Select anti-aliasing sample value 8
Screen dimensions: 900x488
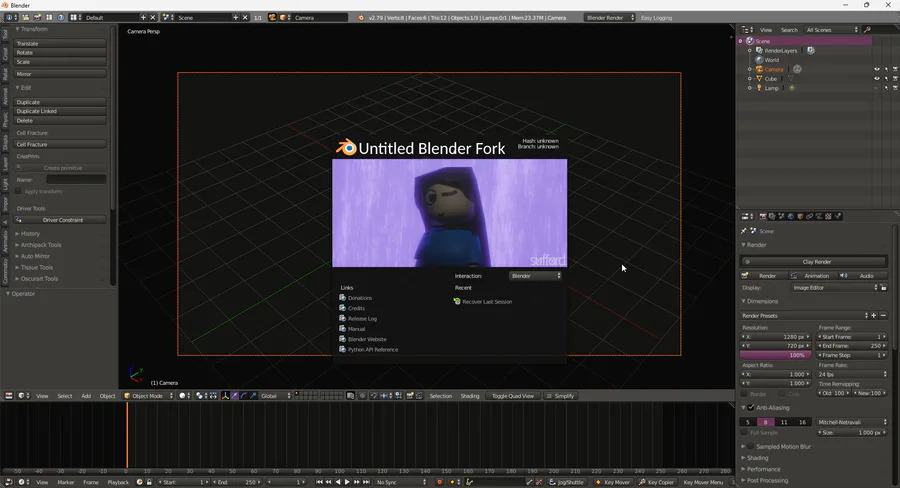tap(766, 422)
